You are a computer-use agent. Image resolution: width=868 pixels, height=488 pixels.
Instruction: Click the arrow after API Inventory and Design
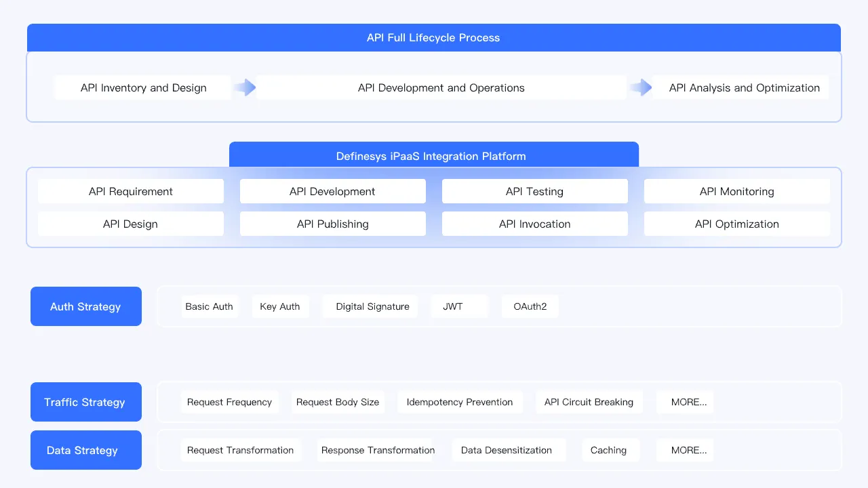[x=244, y=87]
